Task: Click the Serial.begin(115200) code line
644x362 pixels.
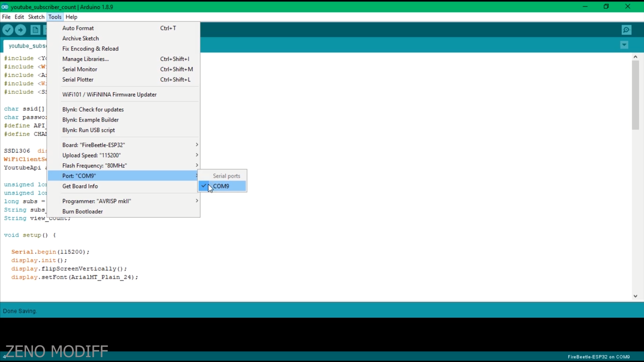Action: (x=50, y=252)
